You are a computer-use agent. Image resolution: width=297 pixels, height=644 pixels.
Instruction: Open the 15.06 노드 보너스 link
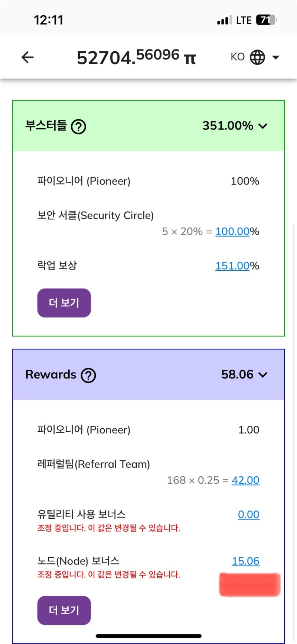coord(245,561)
